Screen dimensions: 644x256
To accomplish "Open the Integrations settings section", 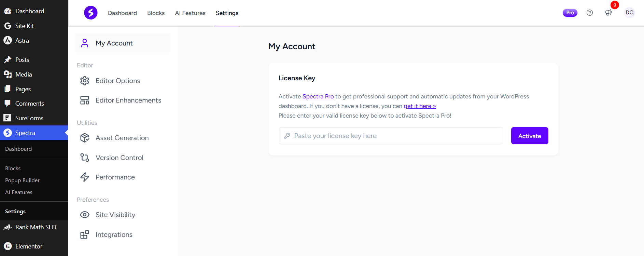I will 114,234.
